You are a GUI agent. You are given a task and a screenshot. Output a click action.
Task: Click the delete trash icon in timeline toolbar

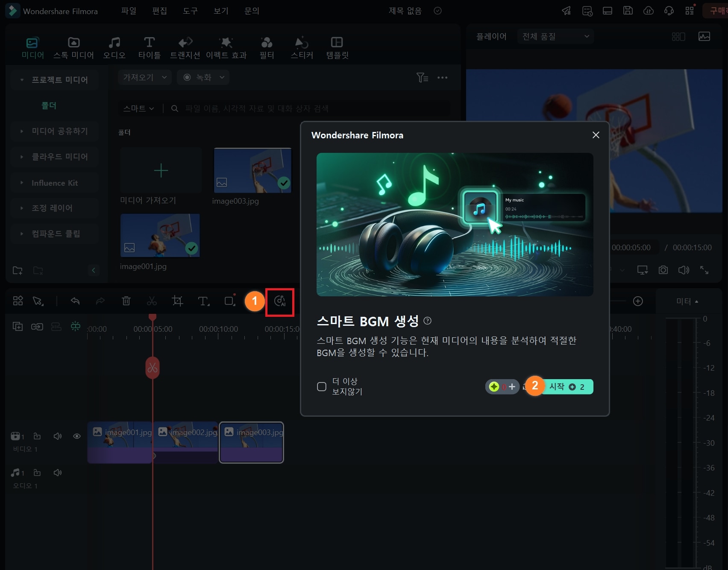(x=126, y=301)
